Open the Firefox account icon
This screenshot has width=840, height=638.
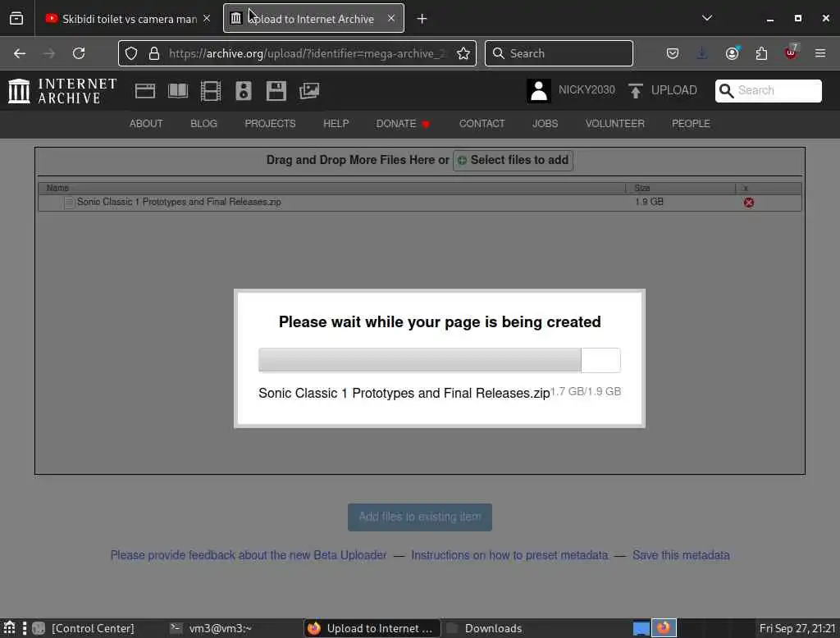pyautogui.click(x=733, y=53)
